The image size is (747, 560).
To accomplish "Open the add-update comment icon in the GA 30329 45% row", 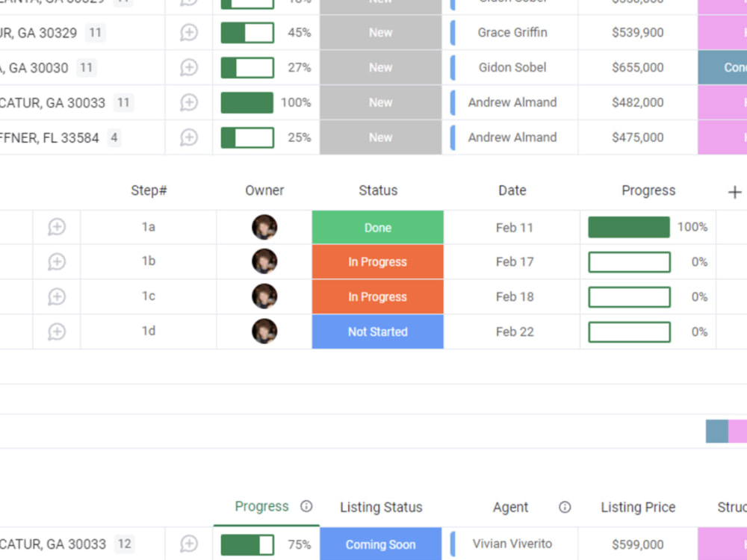I will pos(189,32).
